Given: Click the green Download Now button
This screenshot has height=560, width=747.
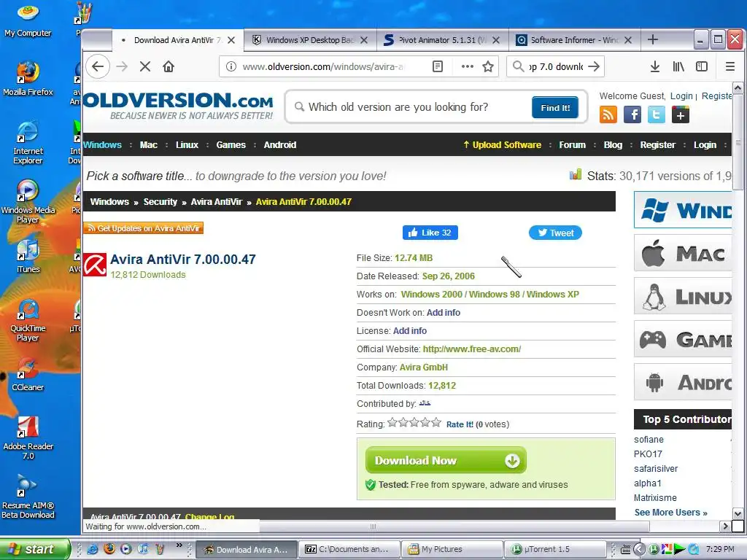Looking at the screenshot, I should pos(446,461).
